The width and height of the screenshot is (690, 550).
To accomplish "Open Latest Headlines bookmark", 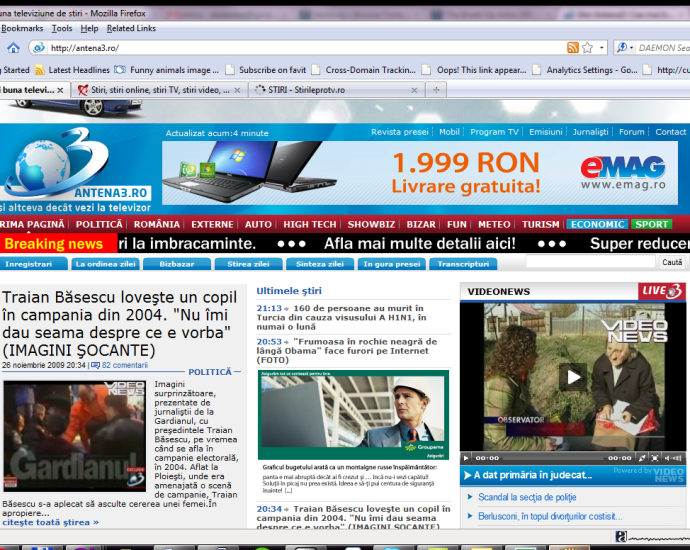I will coord(73,70).
